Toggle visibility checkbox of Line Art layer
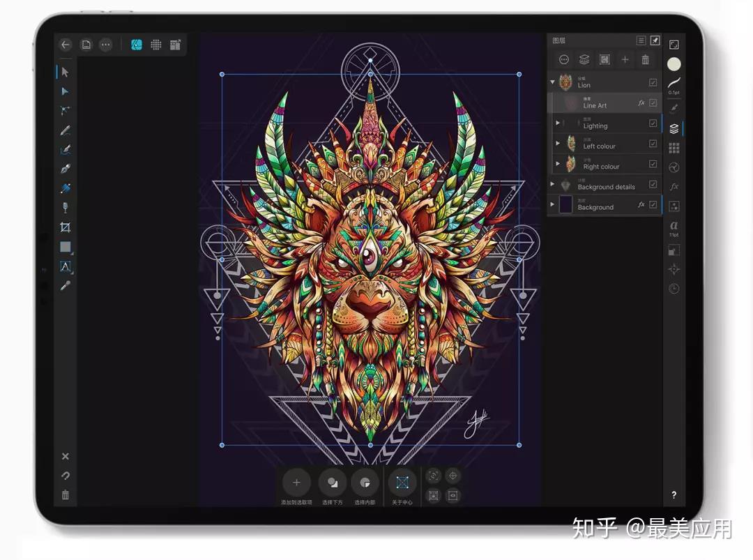 (653, 103)
